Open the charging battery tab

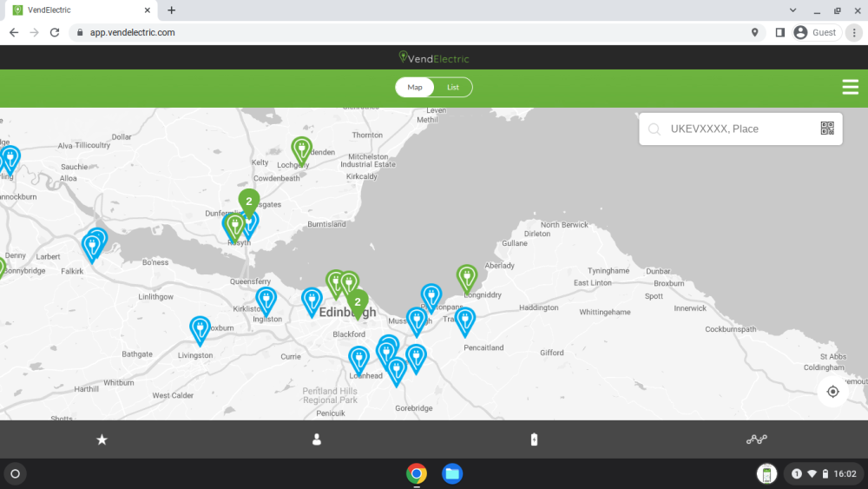(x=534, y=439)
